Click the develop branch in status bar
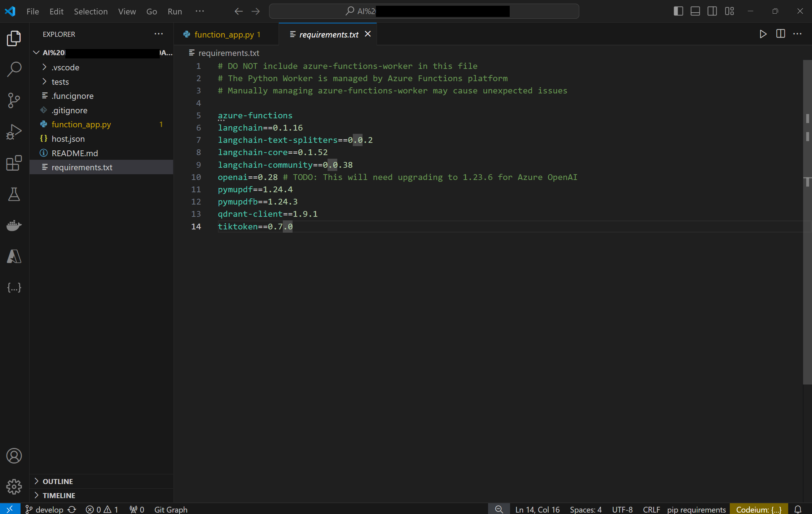This screenshot has height=514, width=812. click(x=45, y=509)
